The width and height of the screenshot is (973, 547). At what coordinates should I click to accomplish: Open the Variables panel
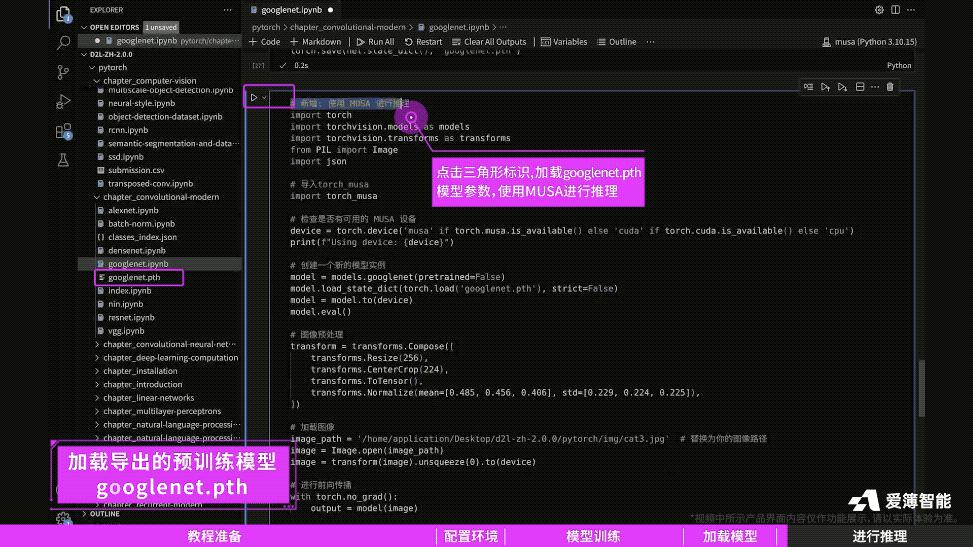coord(563,42)
